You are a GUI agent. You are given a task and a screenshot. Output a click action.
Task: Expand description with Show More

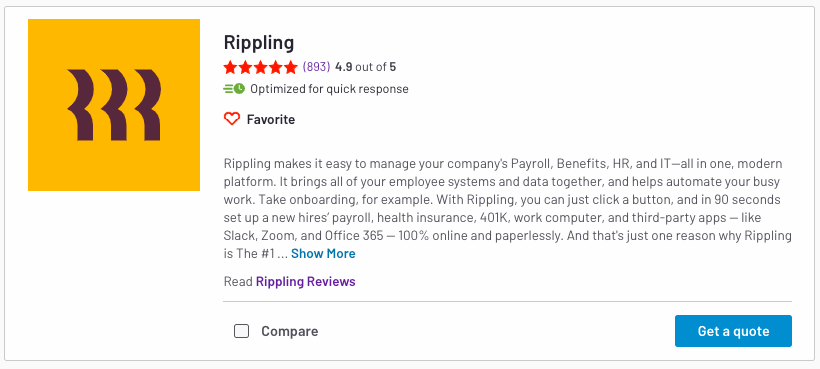pyautogui.click(x=323, y=253)
